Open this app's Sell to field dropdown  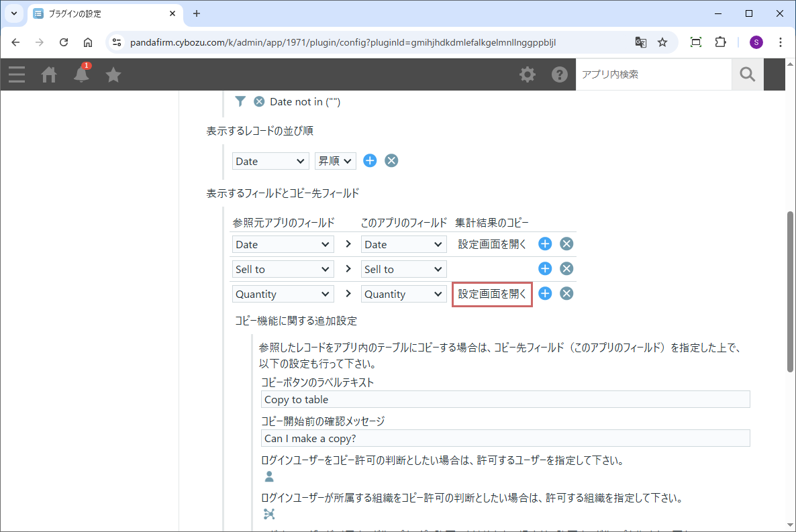403,269
